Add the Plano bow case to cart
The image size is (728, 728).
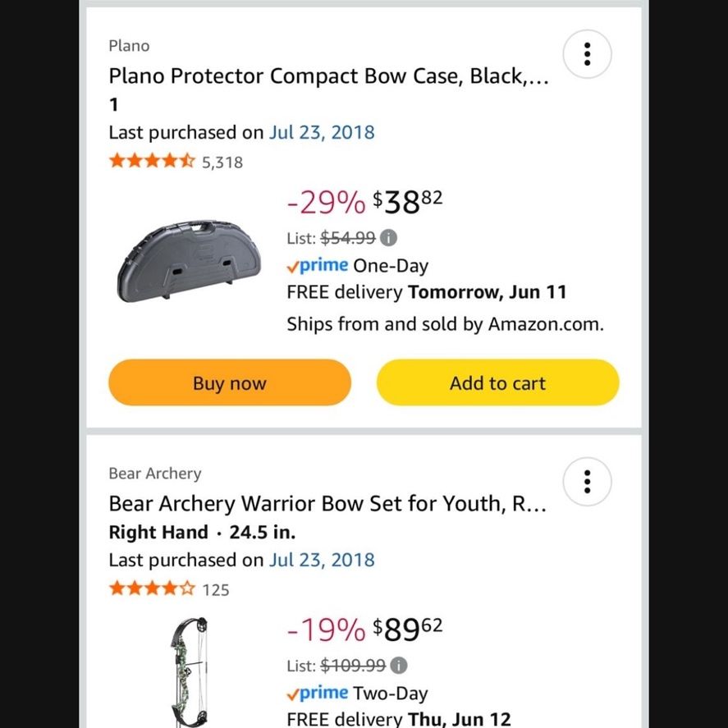[497, 382]
